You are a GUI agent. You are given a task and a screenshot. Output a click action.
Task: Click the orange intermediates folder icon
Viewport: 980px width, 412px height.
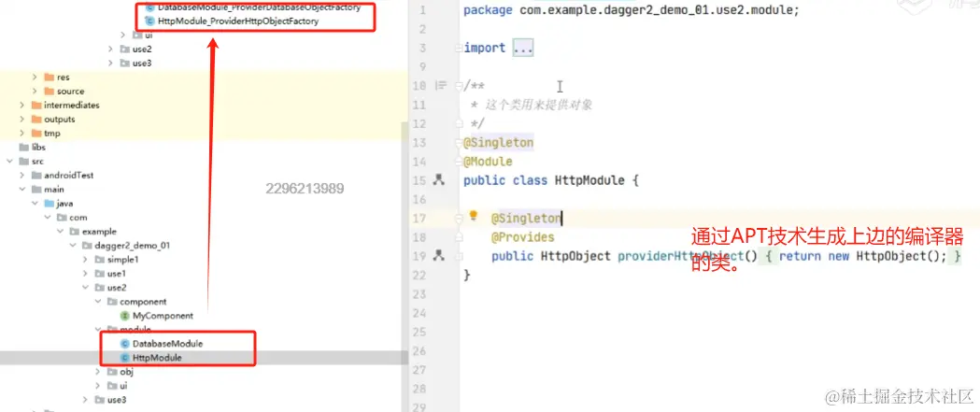pos(36,105)
